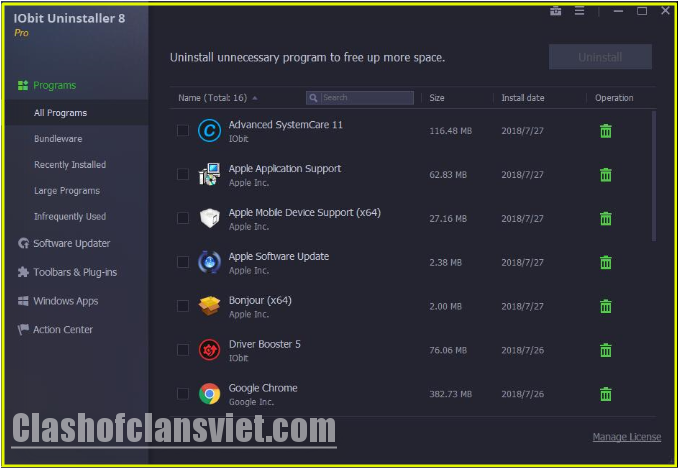Click the Software Updater refresh icon
The width and height of the screenshot is (679, 469).
23,243
